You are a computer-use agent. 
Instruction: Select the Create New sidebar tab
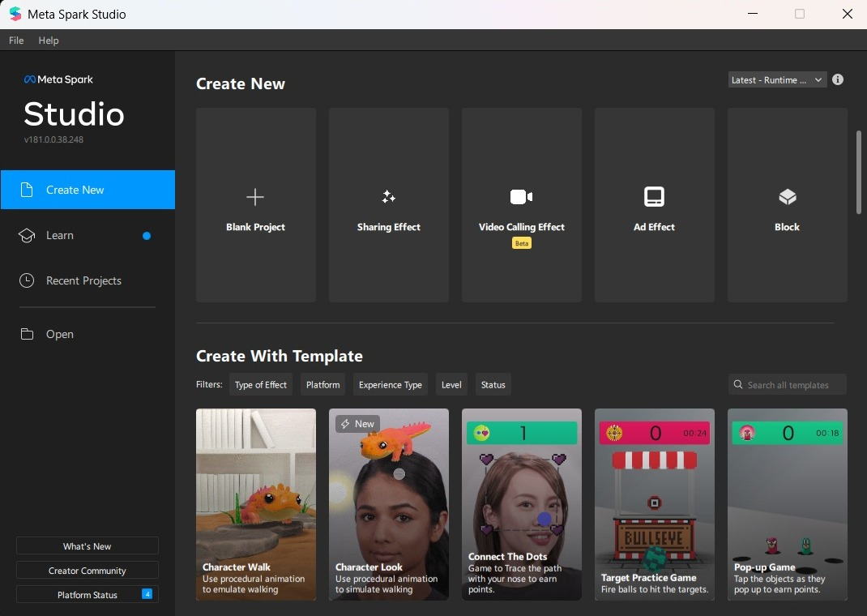tap(88, 190)
